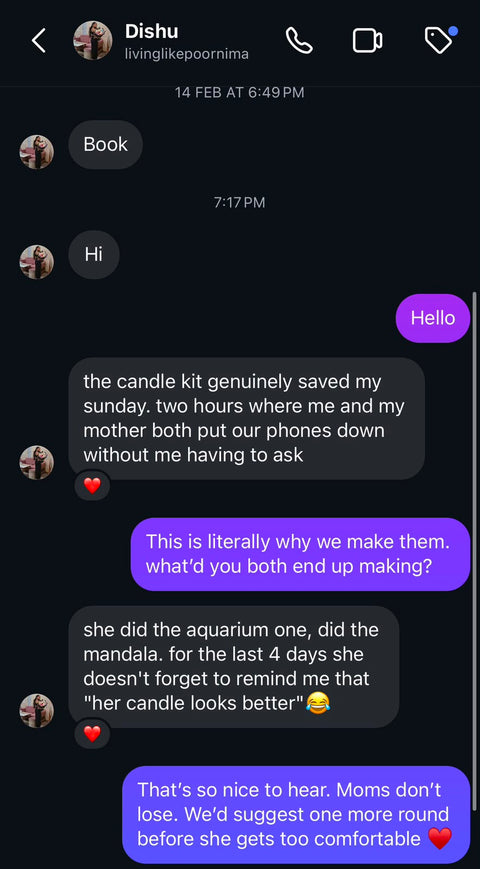Tap avatar next to candle kit message
The width and height of the screenshot is (480, 869).
pos(37,462)
